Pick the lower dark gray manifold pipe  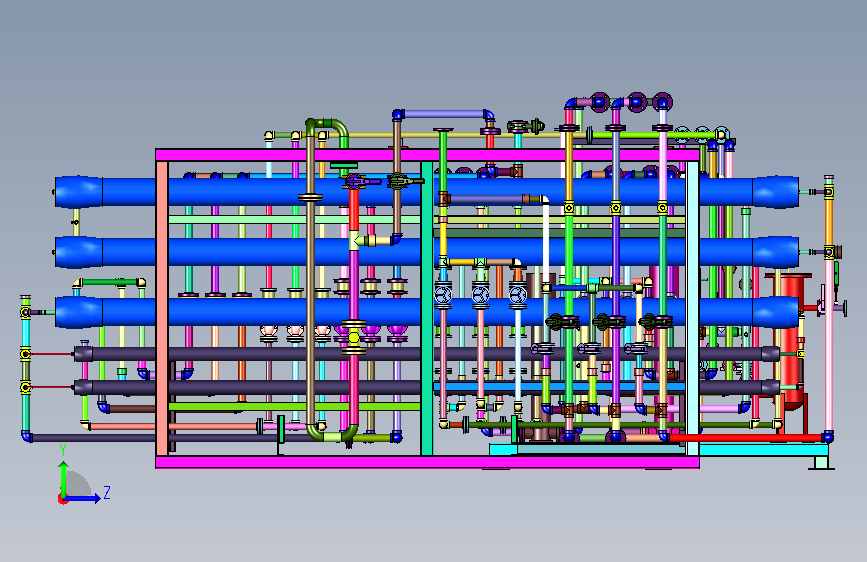pyautogui.click(x=426, y=387)
